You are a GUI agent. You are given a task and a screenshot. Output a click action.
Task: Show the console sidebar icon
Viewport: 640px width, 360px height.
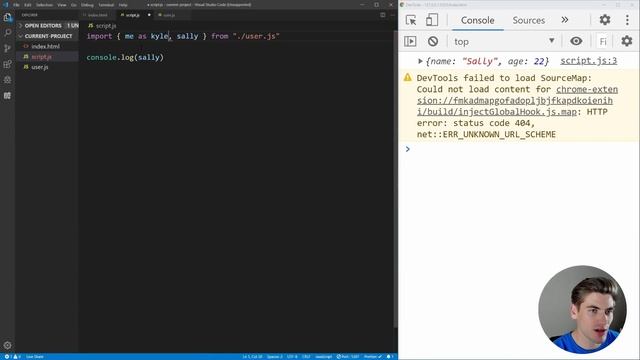pos(410,41)
